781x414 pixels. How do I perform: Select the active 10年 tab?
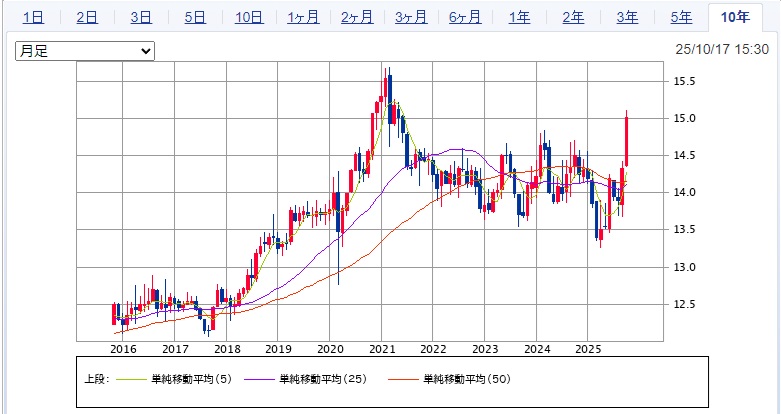pos(735,17)
